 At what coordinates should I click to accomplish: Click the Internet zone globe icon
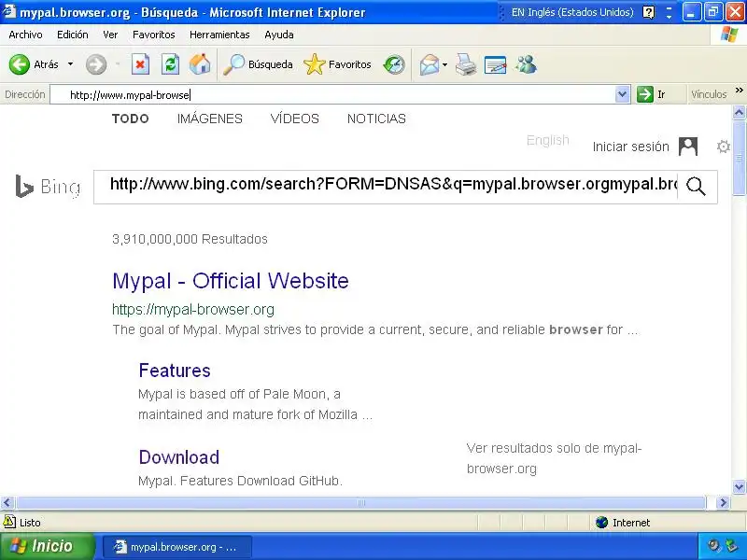pos(601,523)
